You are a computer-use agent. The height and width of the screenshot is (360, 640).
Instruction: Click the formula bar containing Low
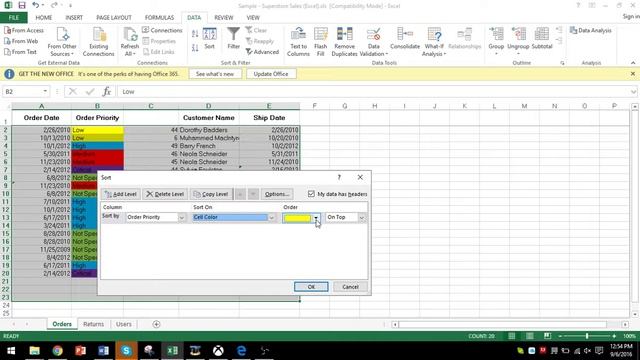click(374, 91)
